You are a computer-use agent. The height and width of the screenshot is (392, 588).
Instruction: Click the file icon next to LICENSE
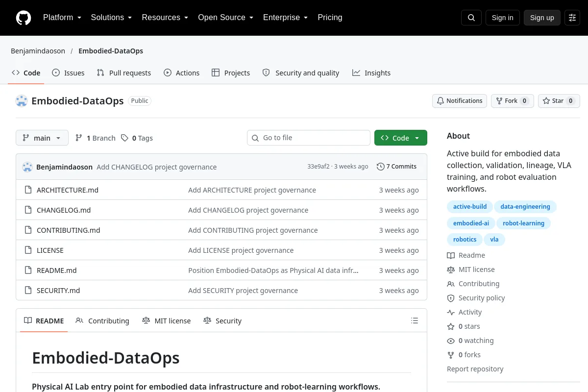tap(28, 250)
